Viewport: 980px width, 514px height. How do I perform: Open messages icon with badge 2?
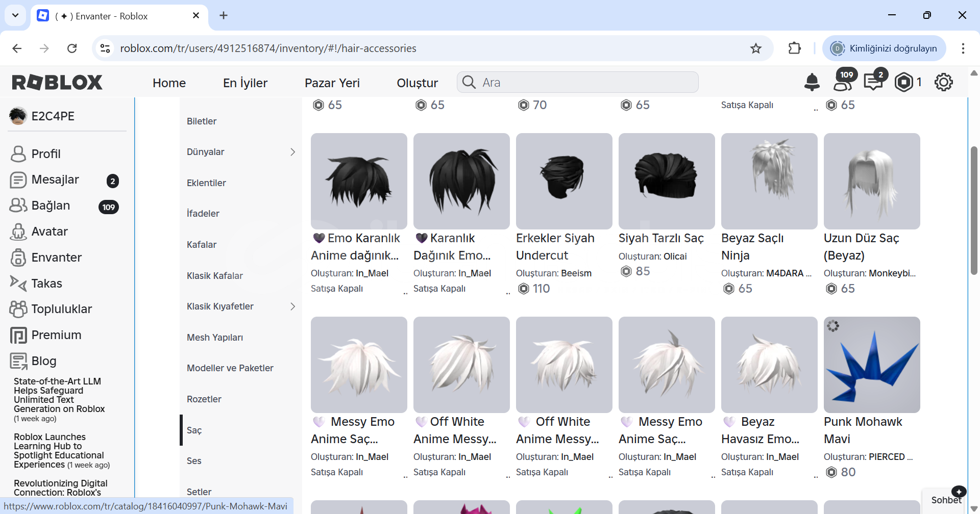874,81
